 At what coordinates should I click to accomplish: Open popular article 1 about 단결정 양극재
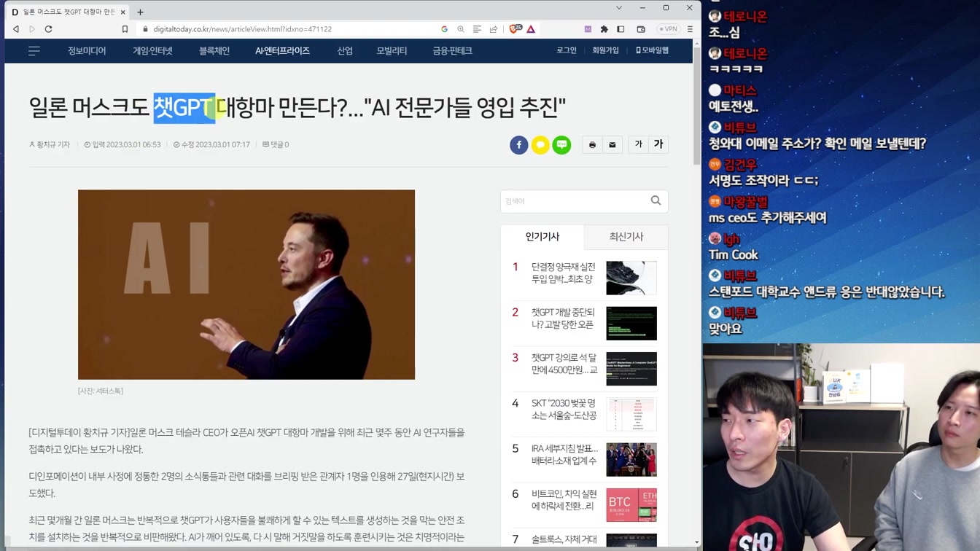tap(563, 273)
